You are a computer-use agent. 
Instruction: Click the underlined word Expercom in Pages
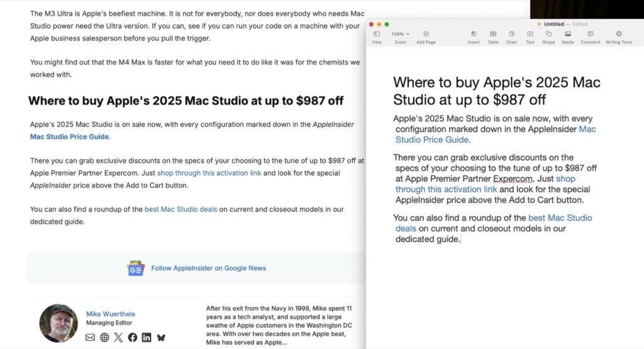[x=513, y=179]
